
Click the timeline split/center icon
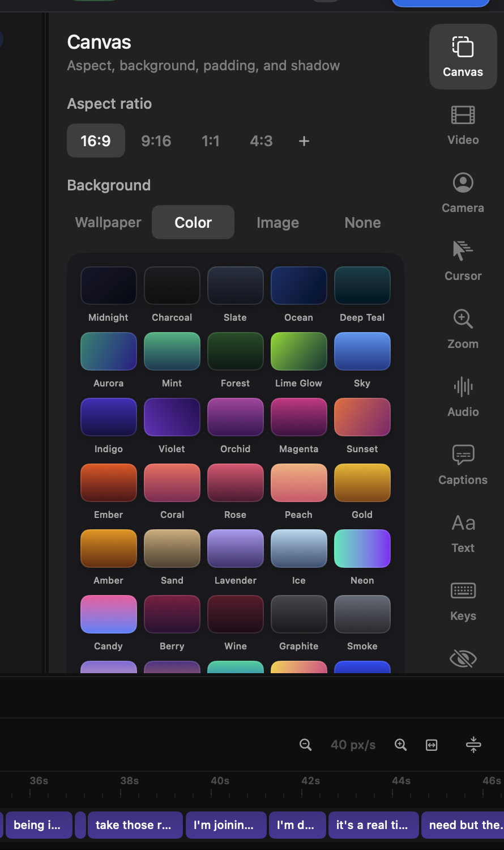pyautogui.click(x=473, y=745)
